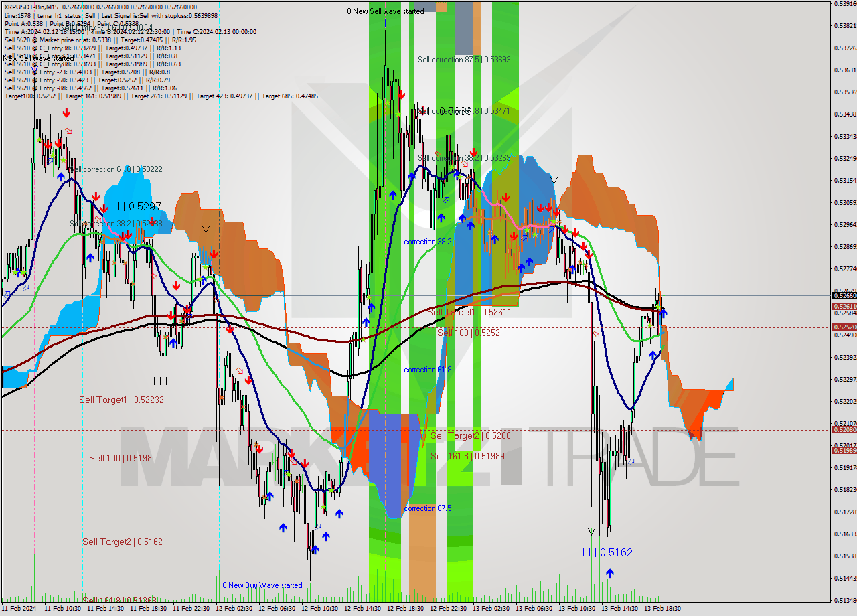This screenshot has width=857, height=616.
Task: Click the 'Sell Target1 | 0.52611' chart label
Action: pos(469,312)
